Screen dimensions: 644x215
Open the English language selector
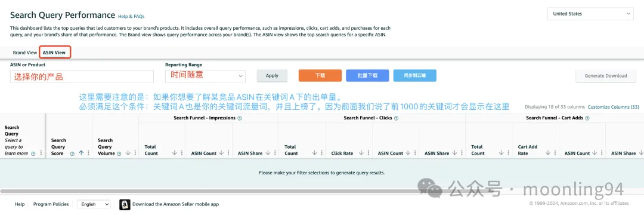[x=94, y=204]
